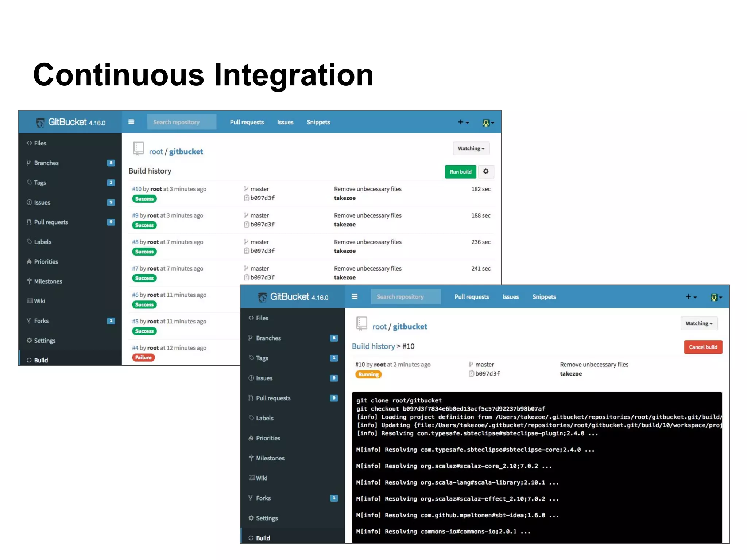Open build #7 link in the build history list

pos(135,268)
